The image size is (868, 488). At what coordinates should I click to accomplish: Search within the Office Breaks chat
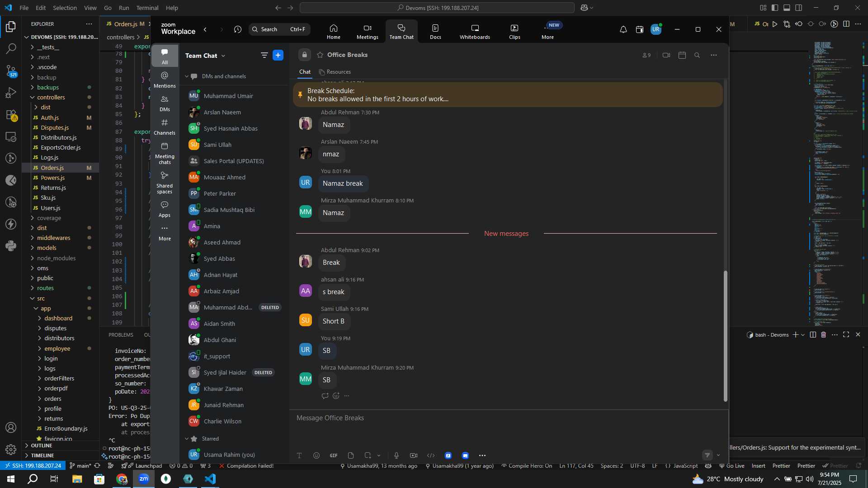point(697,55)
